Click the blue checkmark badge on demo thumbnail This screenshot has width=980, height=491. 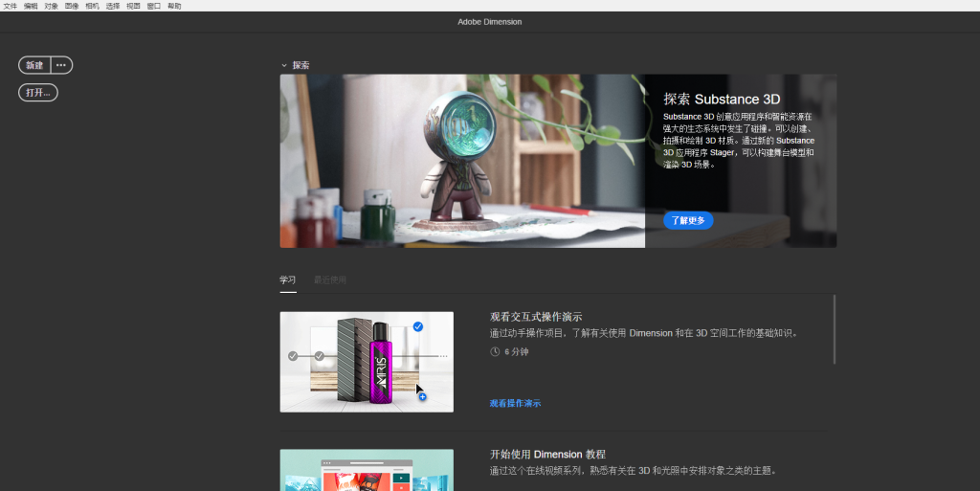418,326
